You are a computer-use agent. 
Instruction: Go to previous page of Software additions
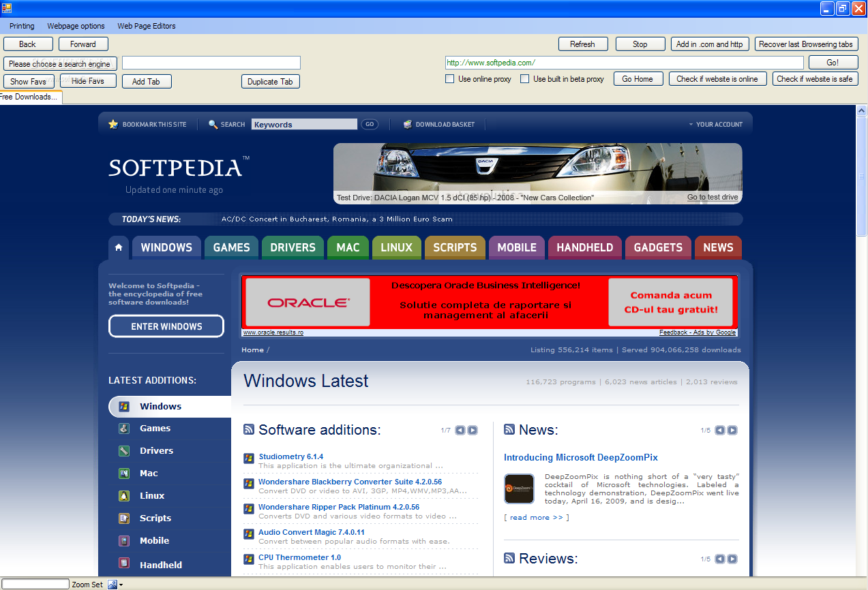point(460,430)
